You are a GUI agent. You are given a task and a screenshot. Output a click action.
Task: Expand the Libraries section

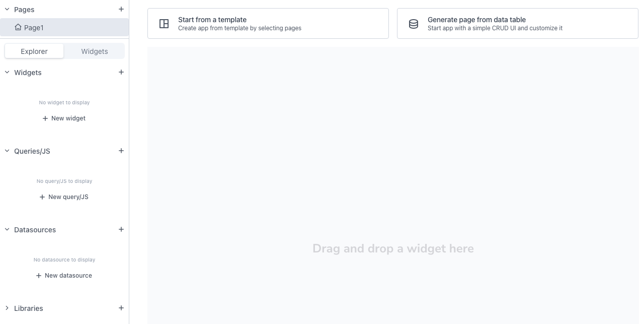(7, 308)
